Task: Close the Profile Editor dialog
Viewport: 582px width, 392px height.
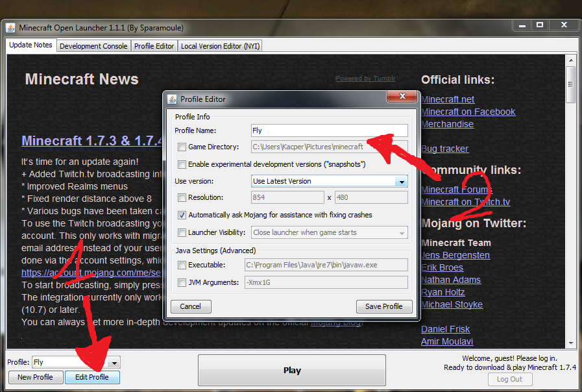Action: click(x=402, y=96)
